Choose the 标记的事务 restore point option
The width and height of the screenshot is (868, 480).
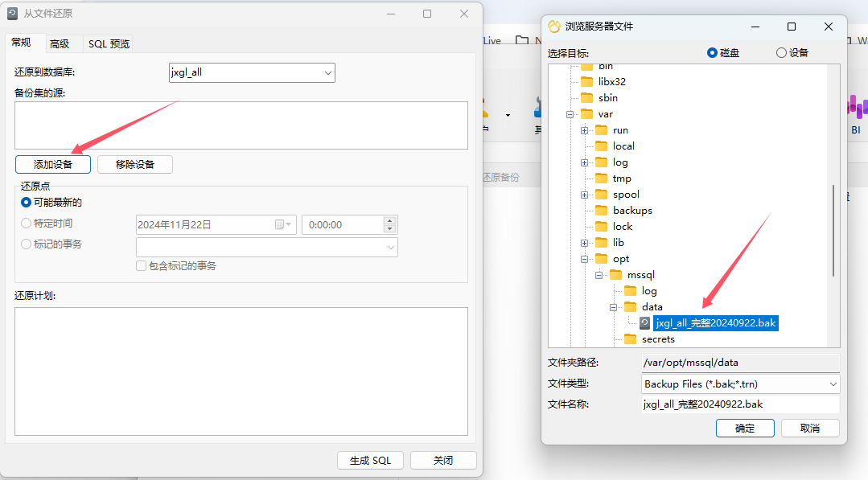pos(26,244)
